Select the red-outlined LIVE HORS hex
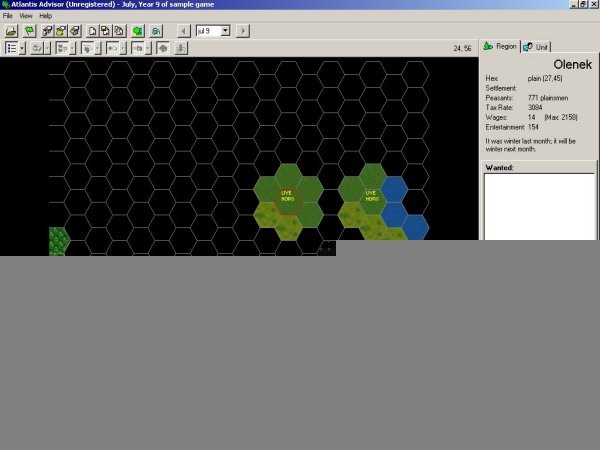The image size is (600, 450). [x=288, y=202]
